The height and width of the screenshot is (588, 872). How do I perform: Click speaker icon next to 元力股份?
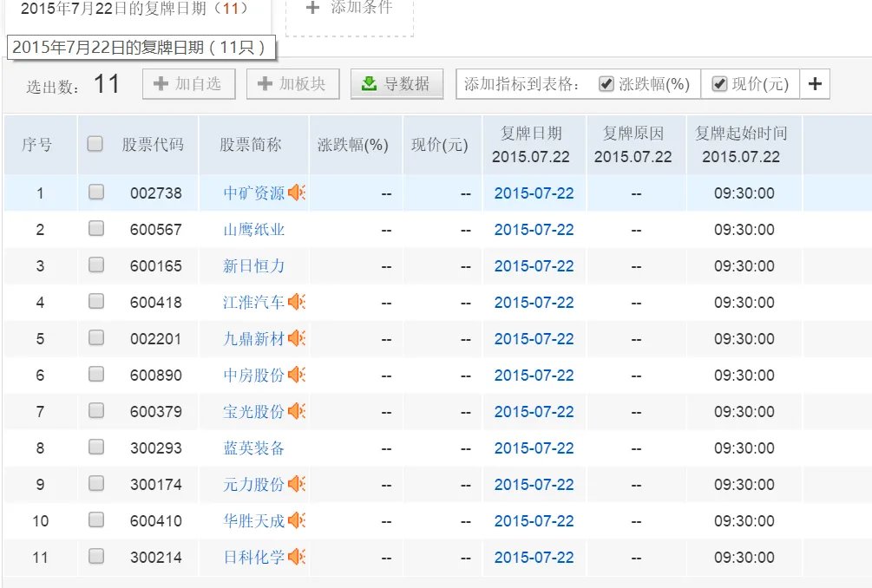tap(297, 484)
